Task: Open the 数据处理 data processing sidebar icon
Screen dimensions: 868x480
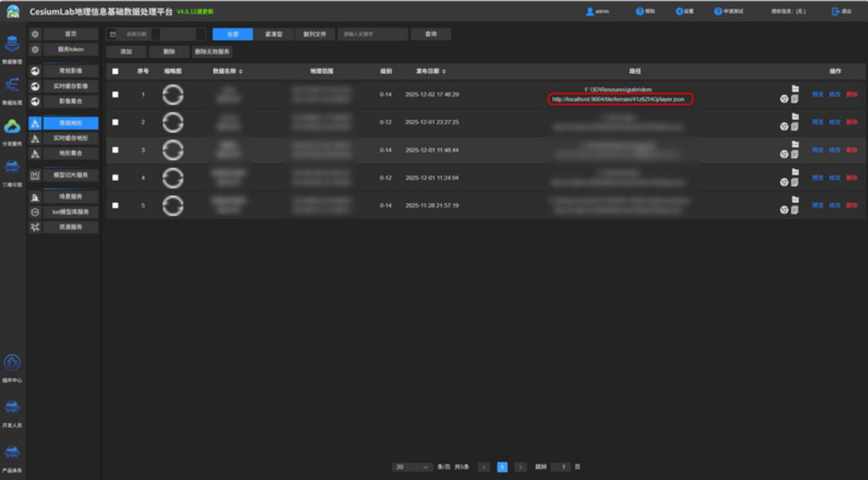Action: click(12, 84)
